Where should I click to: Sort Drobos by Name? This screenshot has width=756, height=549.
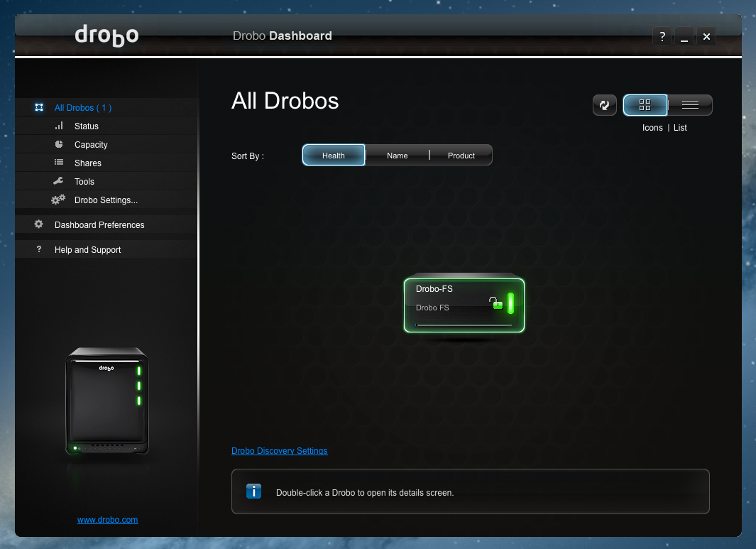(397, 156)
